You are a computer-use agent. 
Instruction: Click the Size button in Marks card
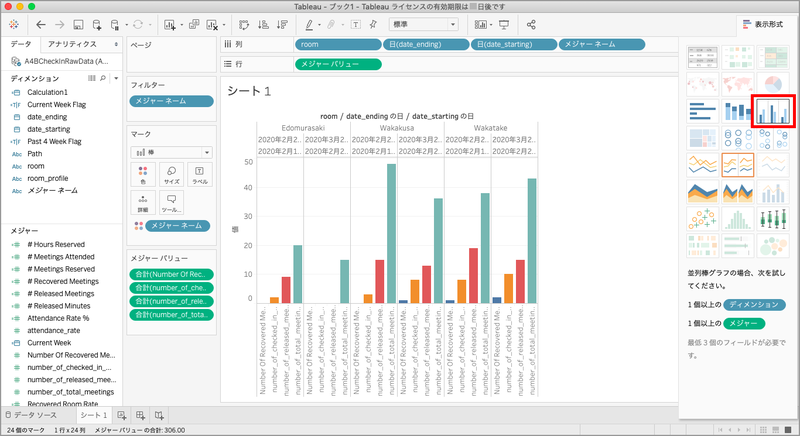(171, 174)
